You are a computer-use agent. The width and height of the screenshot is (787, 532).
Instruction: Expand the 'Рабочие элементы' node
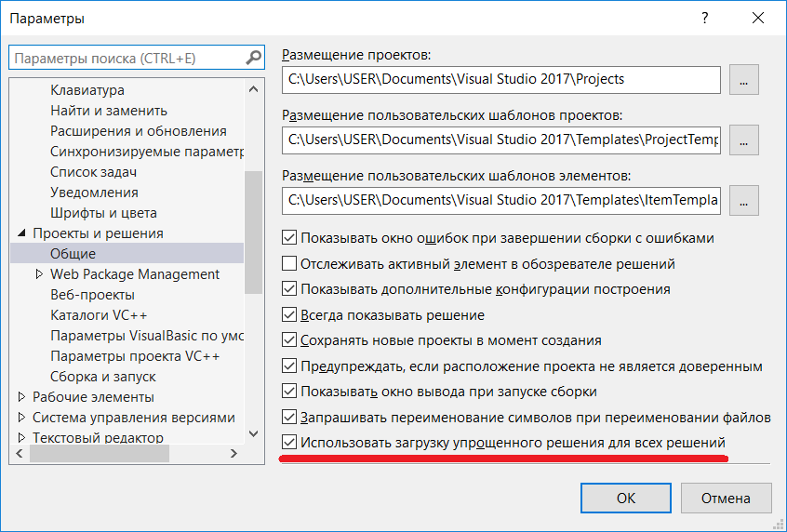point(22,397)
